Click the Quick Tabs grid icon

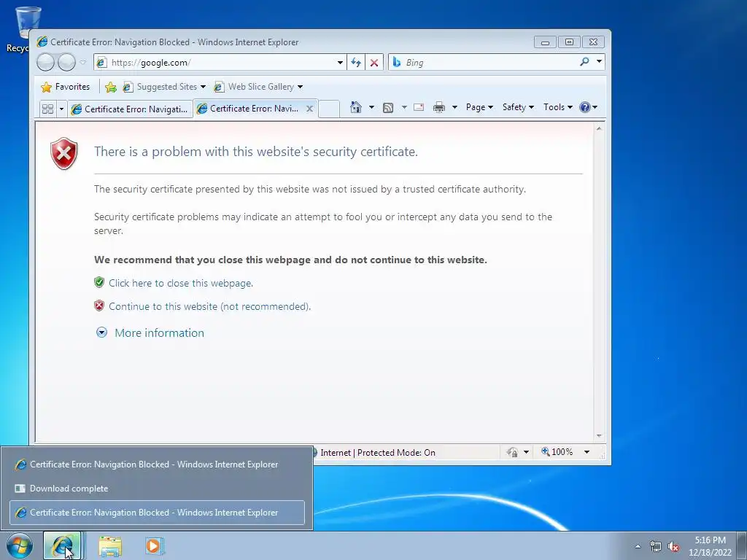[47, 109]
